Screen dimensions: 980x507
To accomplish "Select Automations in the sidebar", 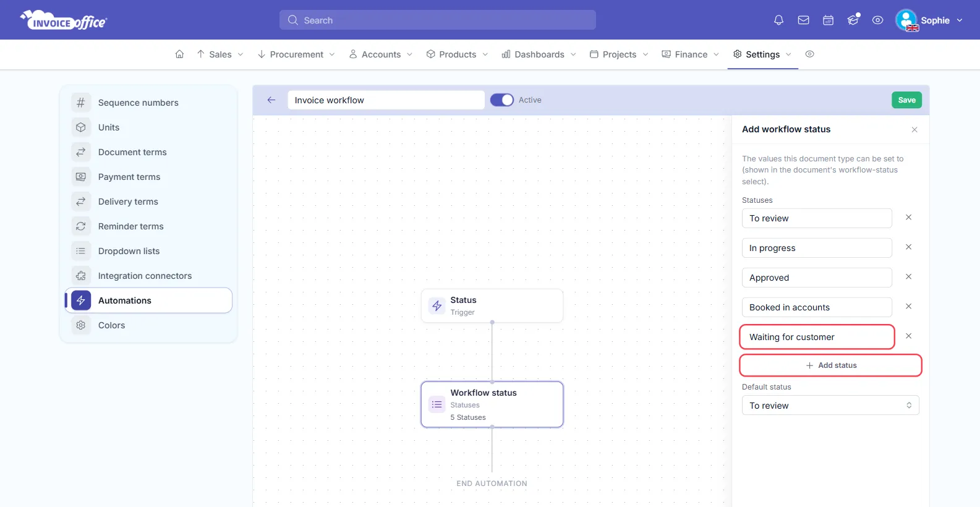I will pyautogui.click(x=148, y=300).
